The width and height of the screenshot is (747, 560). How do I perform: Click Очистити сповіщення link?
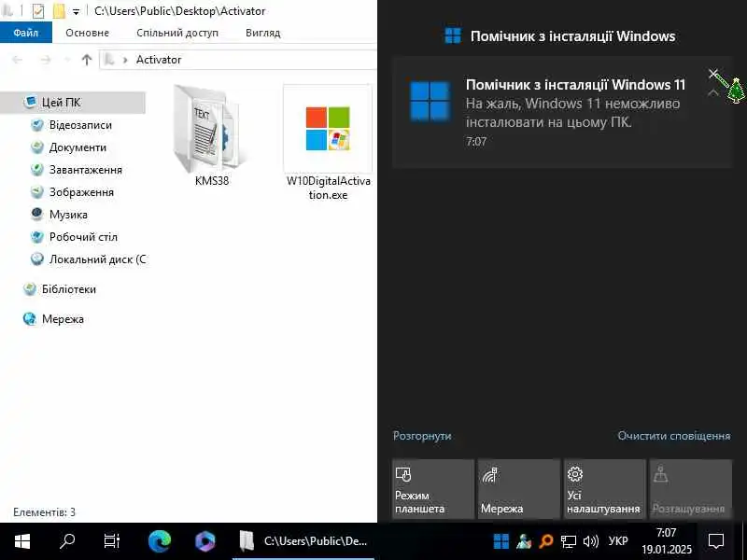point(673,436)
